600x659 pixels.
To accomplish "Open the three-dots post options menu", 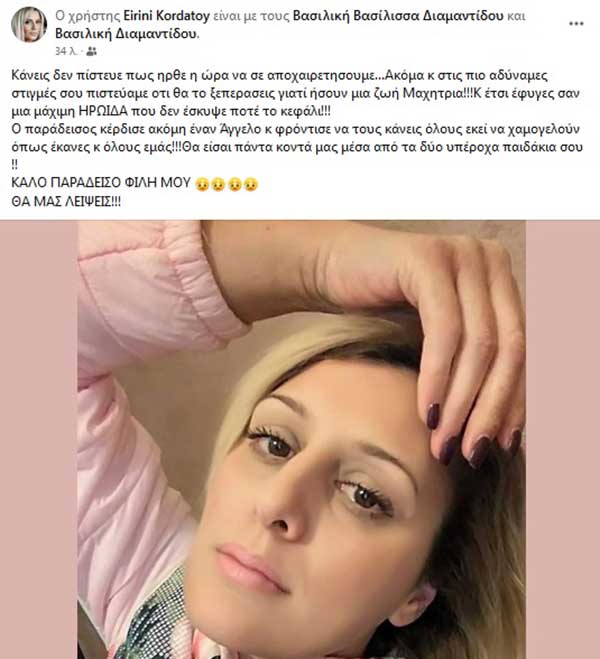I will coord(576,24).
